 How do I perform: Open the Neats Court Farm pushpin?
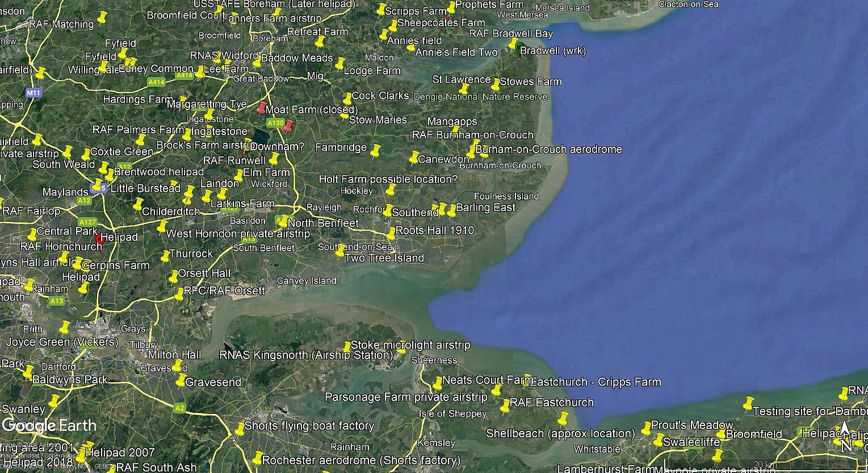point(438,383)
